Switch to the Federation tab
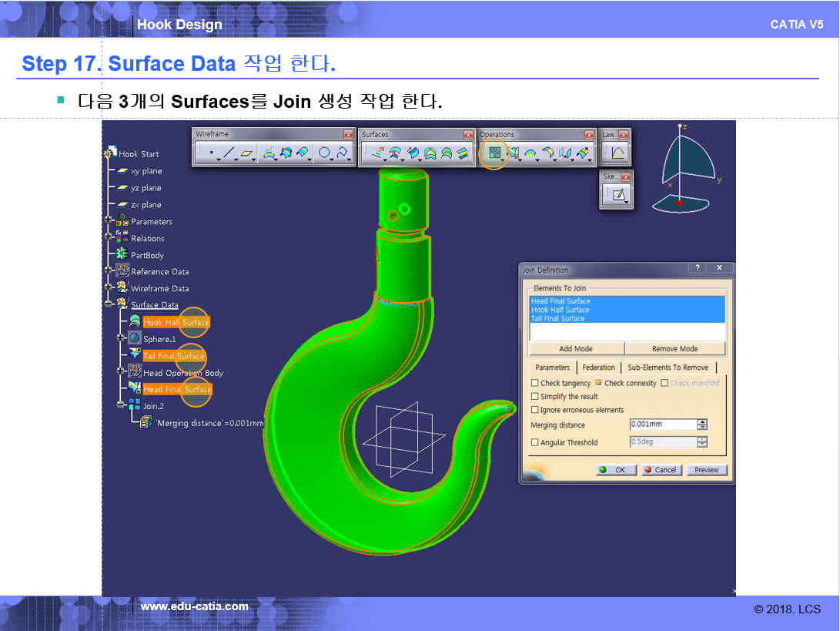This screenshot has height=631, width=840. point(598,368)
